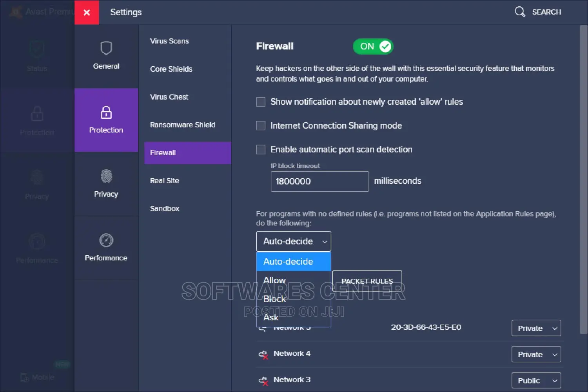Screen dimensions: 588x392
Task: Click the milliseconds label
Action: pyautogui.click(x=397, y=181)
